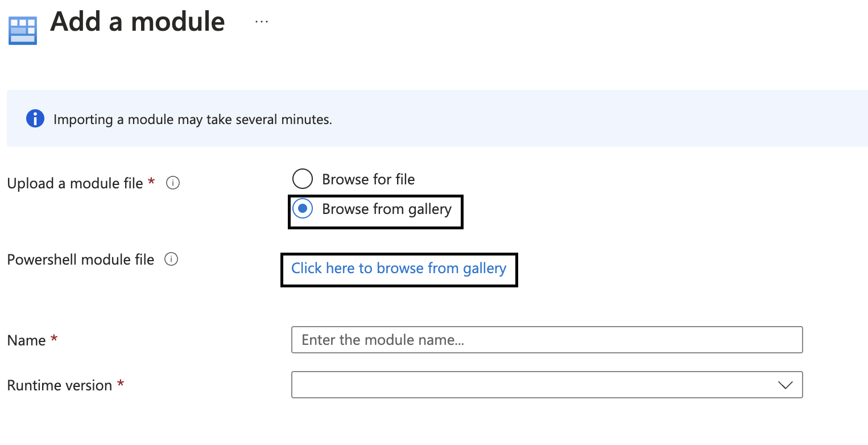Click inside the module name input field
Image resolution: width=868 pixels, height=445 pixels.
546,340
